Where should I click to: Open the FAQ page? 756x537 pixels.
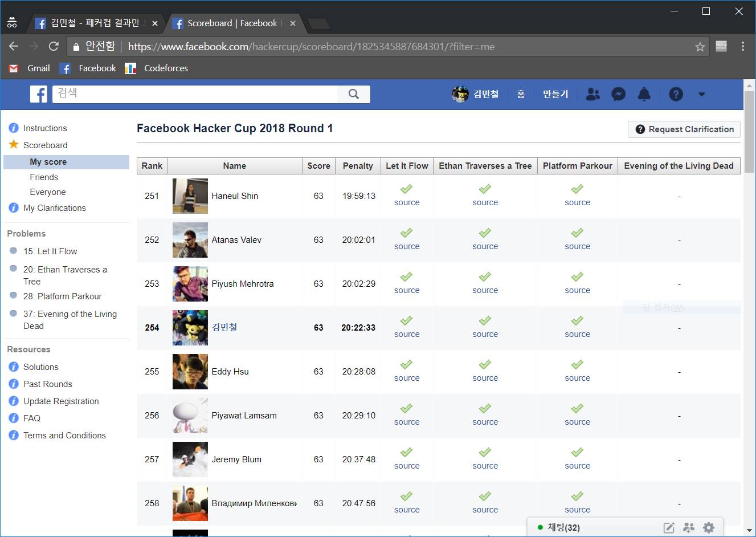pos(31,418)
